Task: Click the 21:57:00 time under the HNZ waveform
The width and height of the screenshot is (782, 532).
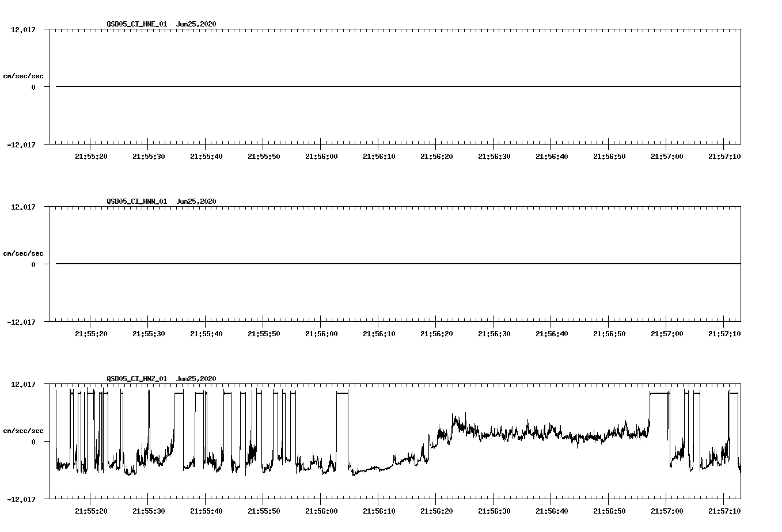Action: (667, 511)
